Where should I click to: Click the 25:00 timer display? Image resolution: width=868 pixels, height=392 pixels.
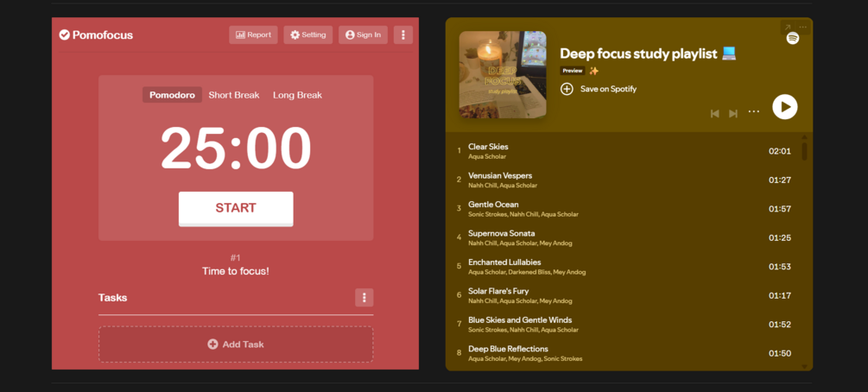point(236,149)
